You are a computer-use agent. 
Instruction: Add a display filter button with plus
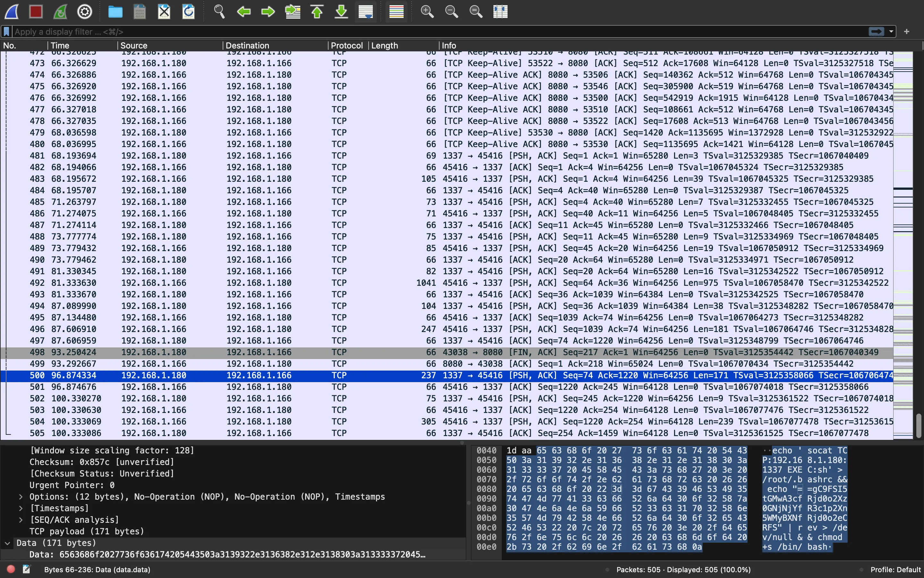point(907,31)
